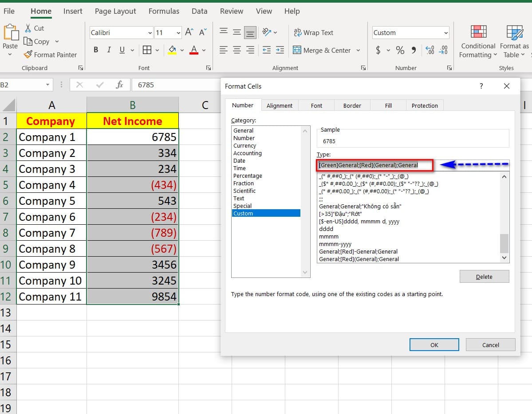Click the Increase Decimal icon
This screenshot has width=532, height=414.
click(x=429, y=50)
